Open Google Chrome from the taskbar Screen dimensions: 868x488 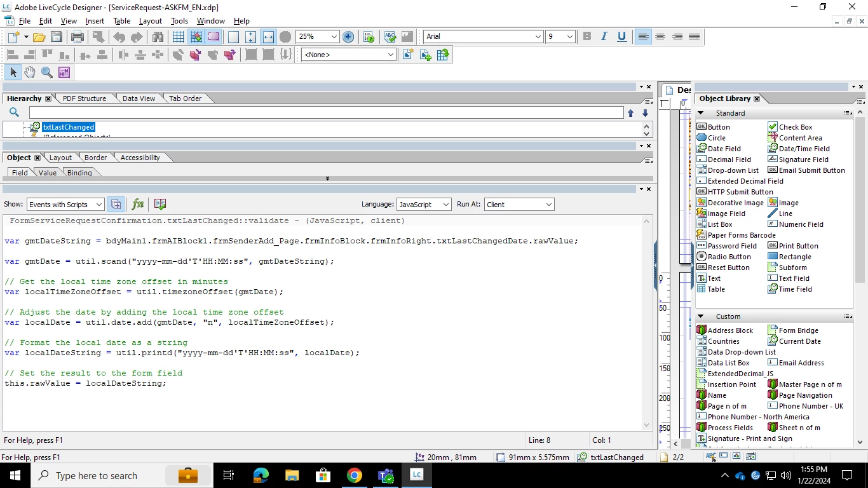click(355, 475)
